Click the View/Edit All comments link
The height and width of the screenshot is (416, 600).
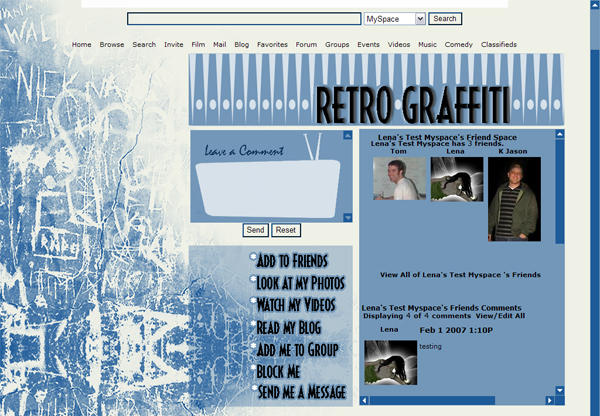[x=500, y=316]
